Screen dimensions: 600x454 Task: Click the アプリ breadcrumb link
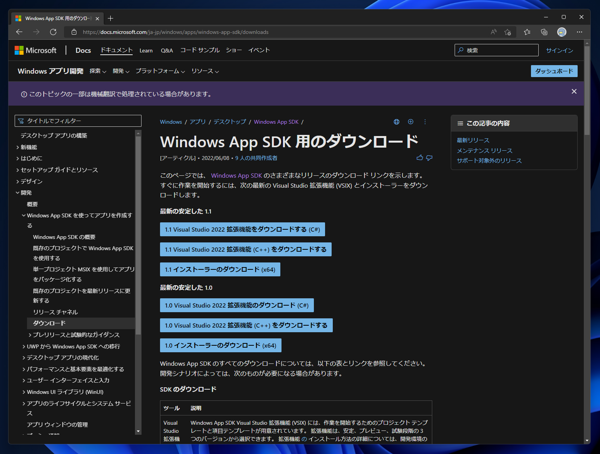pyautogui.click(x=197, y=122)
